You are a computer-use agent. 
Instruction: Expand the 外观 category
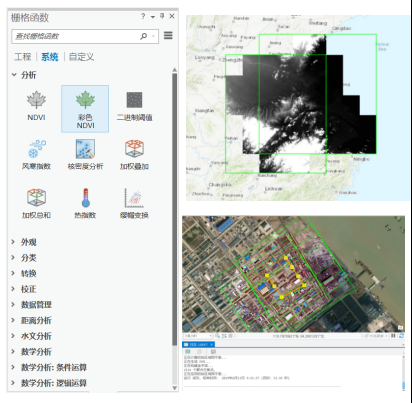(x=13, y=242)
